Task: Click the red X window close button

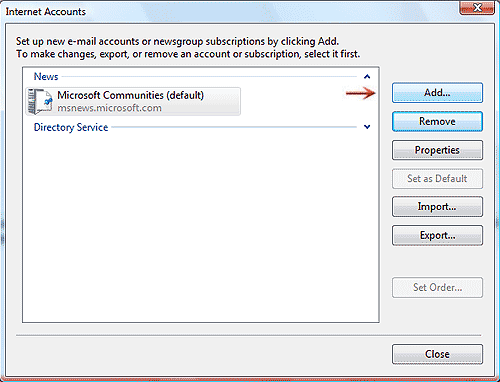Action: coord(477,7)
